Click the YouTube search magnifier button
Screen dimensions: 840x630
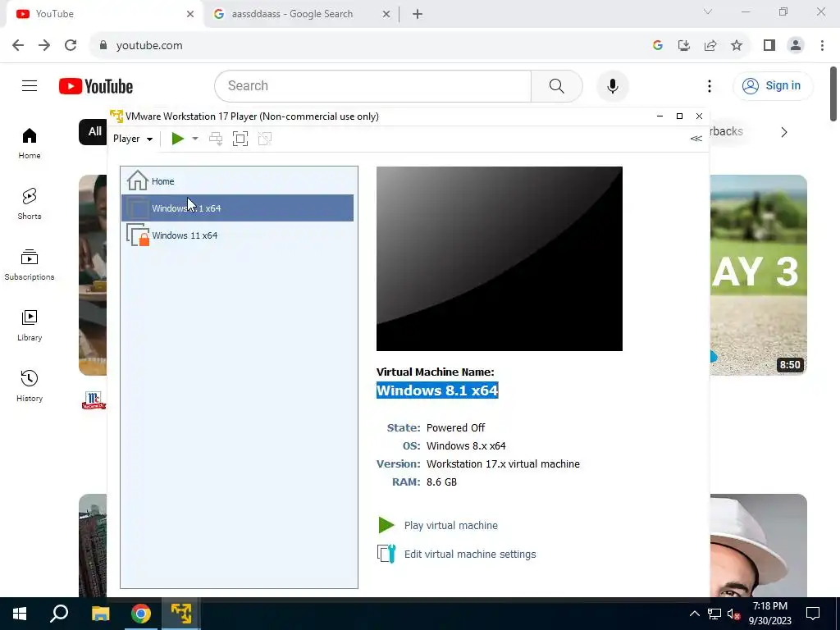[557, 85]
